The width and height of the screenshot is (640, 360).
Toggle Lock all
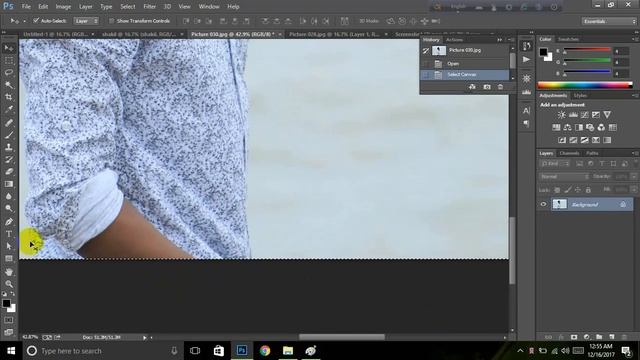(588, 190)
